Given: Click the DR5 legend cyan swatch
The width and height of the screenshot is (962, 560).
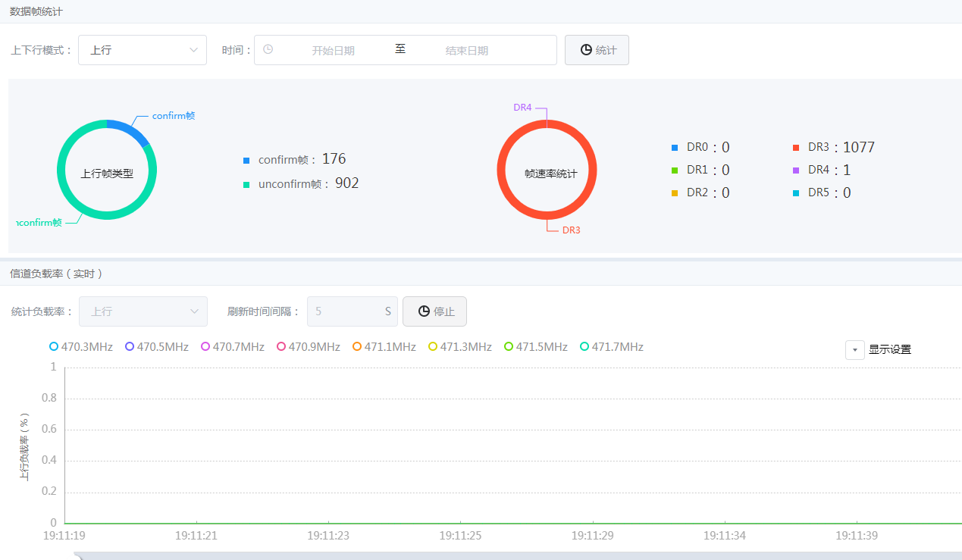Looking at the screenshot, I should (796, 193).
